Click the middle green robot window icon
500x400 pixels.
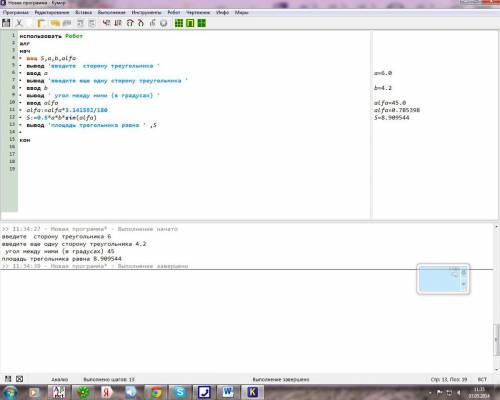pyautogui.click(x=190, y=23)
